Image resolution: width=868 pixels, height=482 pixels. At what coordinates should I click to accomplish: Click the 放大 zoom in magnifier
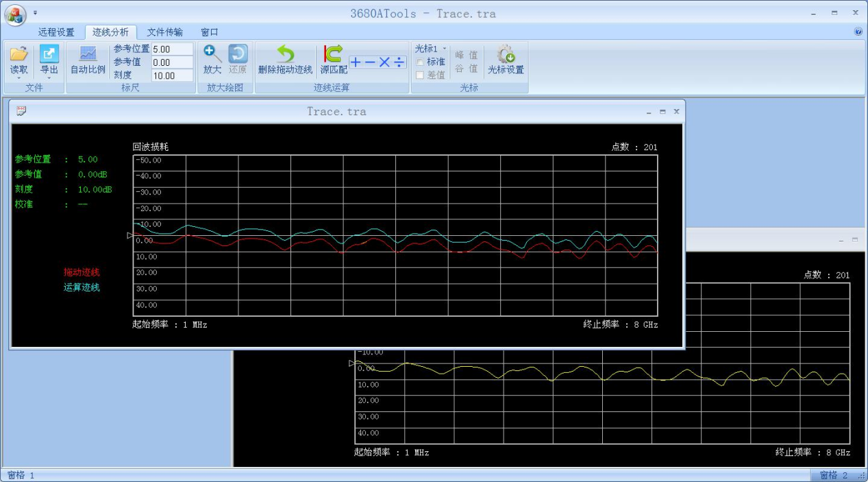coord(212,54)
